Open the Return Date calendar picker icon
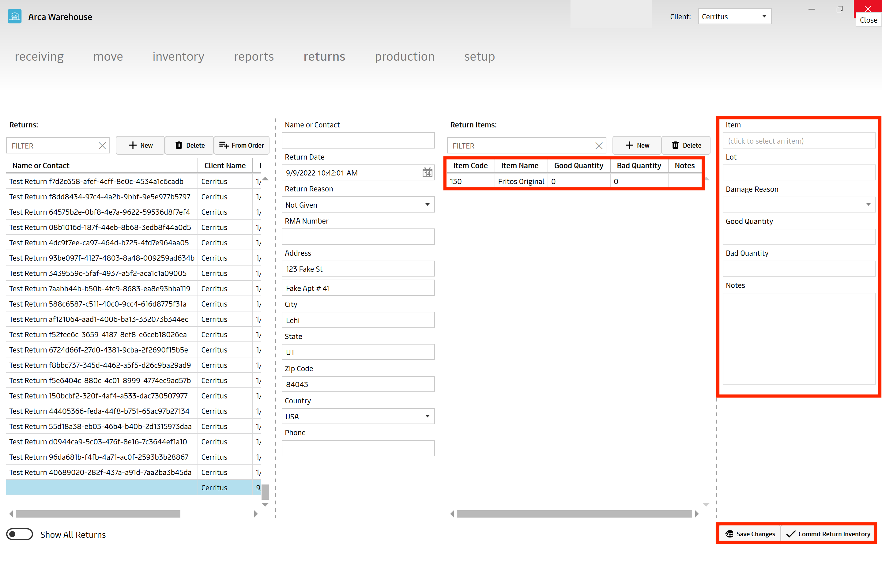 (x=427, y=172)
